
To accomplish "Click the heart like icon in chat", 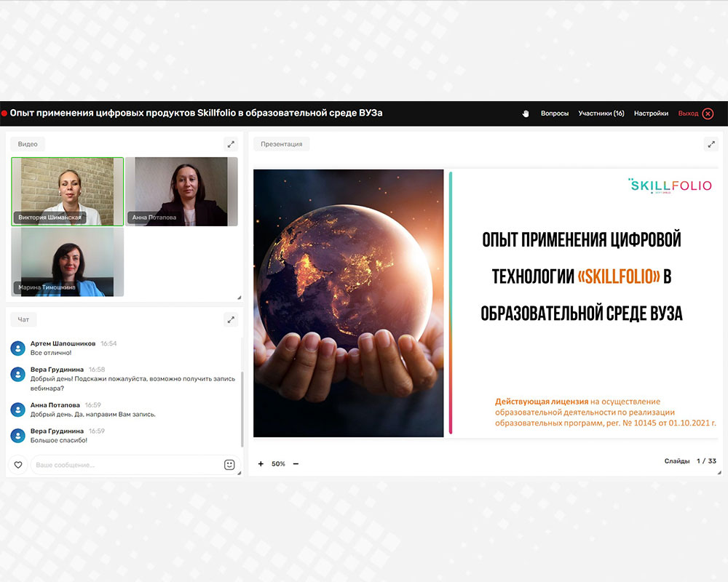I will tap(18, 465).
